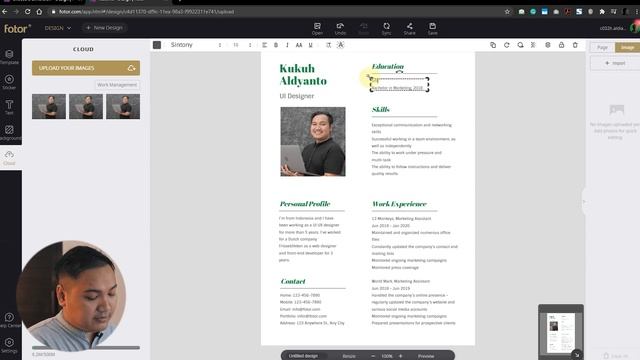This screenshot has height=360, width=640.
Task: Toggle underline text formatting
Action: point(311,45)
